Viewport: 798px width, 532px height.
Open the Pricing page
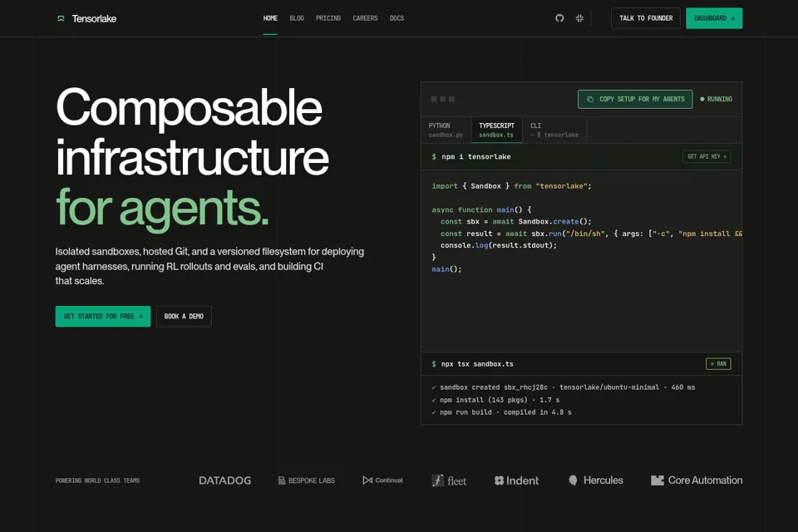[x=328, y=18]
